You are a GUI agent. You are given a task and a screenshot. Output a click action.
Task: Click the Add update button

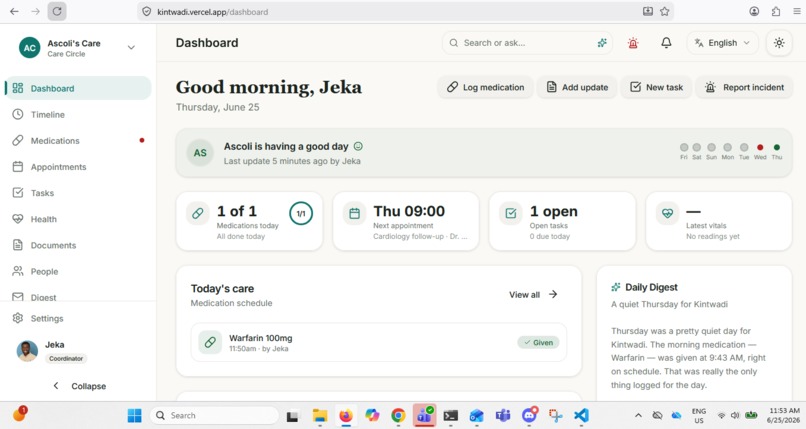click(577, 87)
